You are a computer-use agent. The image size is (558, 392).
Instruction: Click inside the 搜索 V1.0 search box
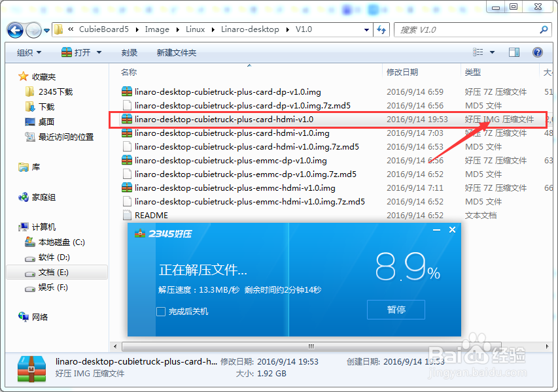pyautogui.click(x=471, y=29)
